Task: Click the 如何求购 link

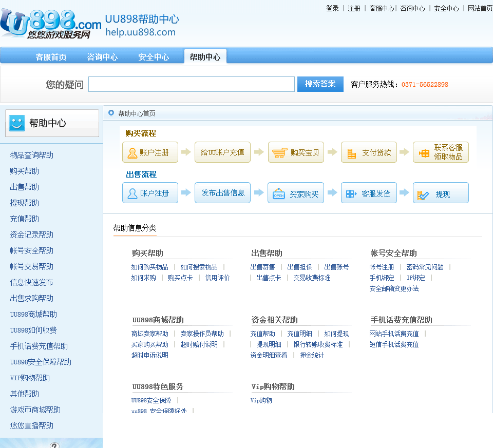Action: [143, 278]
